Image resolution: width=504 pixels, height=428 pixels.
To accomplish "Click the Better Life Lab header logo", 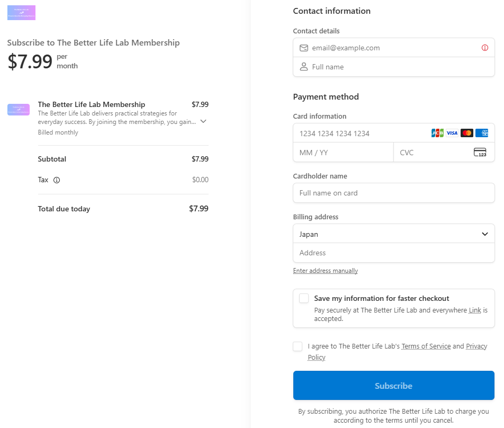I will tap(21, 13).
